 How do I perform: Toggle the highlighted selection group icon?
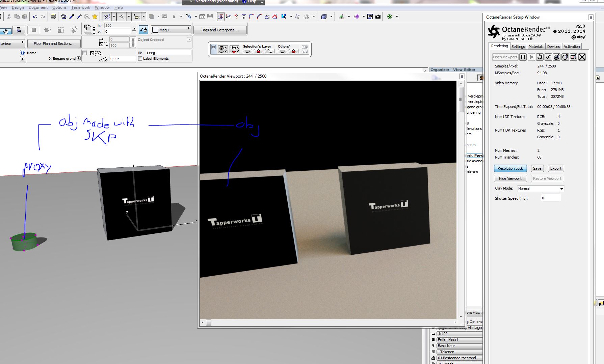[x=220, y=17]
